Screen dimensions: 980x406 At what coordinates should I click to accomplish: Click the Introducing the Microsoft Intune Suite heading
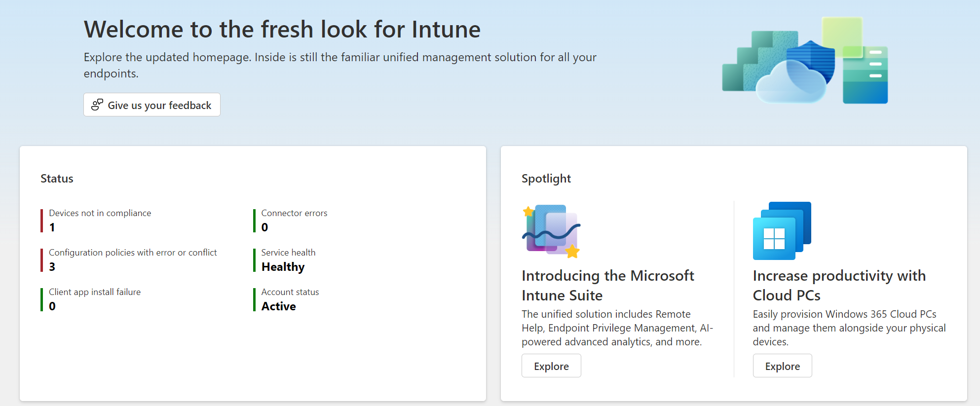pyautogui.click(x=608, y=285)
